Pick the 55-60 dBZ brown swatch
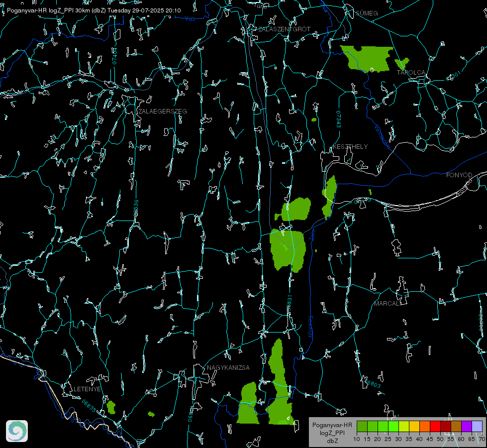487x448 pixels. pyautogui.click(x=456, y=426)
